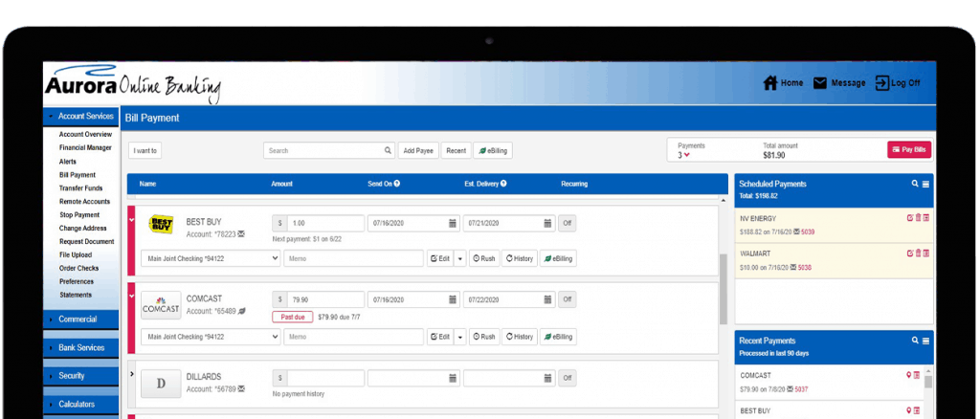Open calendar for Dillards send-on date

(x=453, y=378)
